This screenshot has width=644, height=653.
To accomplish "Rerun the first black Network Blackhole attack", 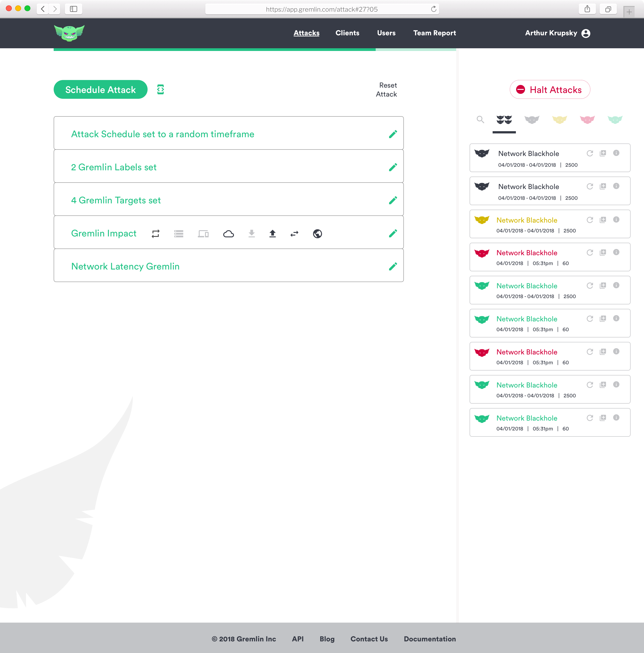I will pyautogui.click(x=590, y=154).
